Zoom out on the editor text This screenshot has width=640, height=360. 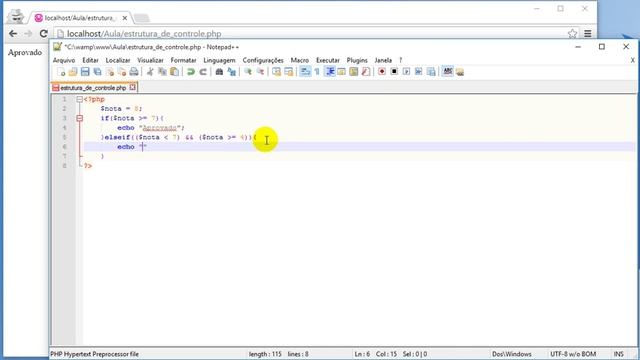pos(260,72)
